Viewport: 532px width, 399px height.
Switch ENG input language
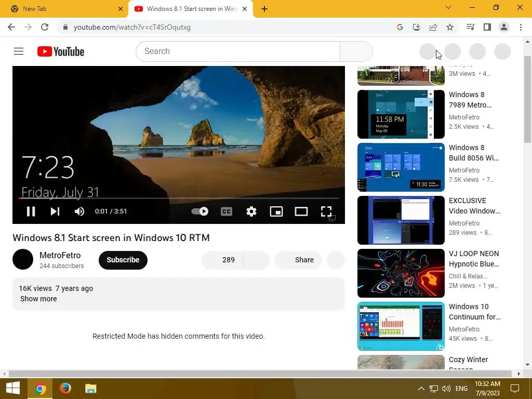click(x=461, y=389)
